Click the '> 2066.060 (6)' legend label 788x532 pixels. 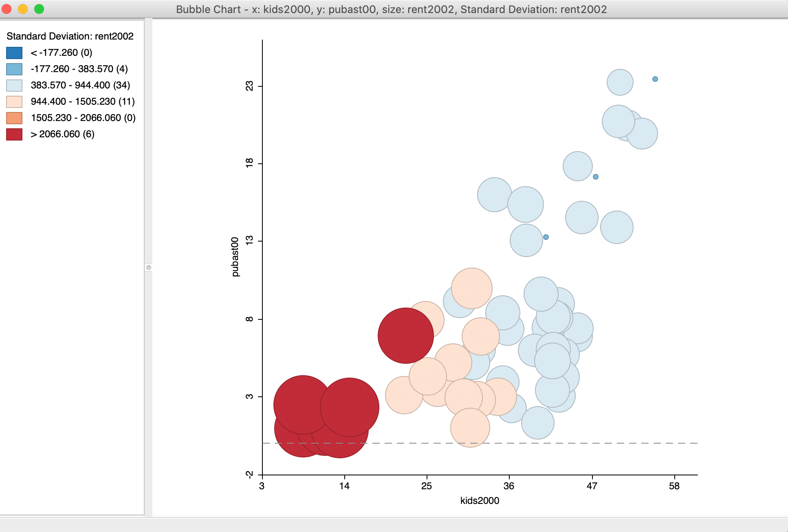(x=62, y=134)
